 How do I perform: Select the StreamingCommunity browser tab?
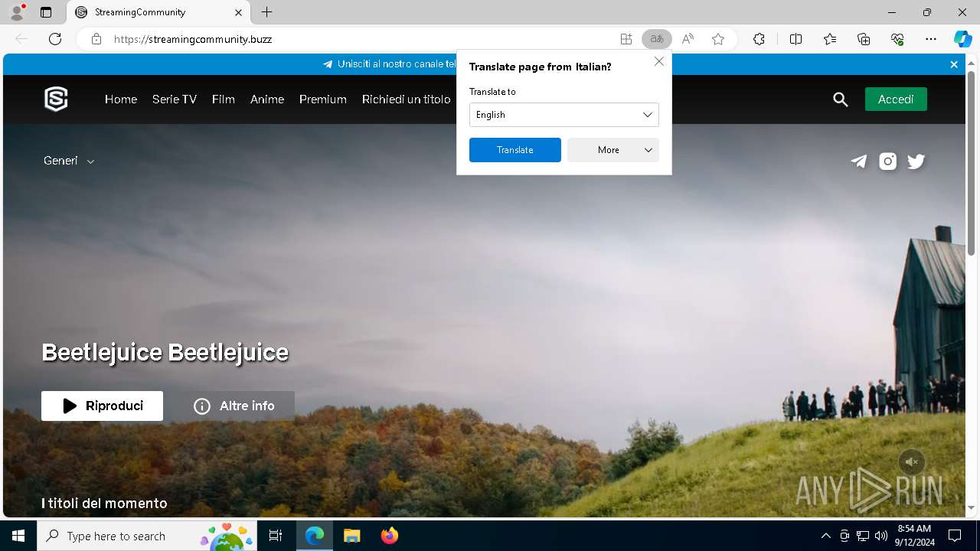[158, 12]
